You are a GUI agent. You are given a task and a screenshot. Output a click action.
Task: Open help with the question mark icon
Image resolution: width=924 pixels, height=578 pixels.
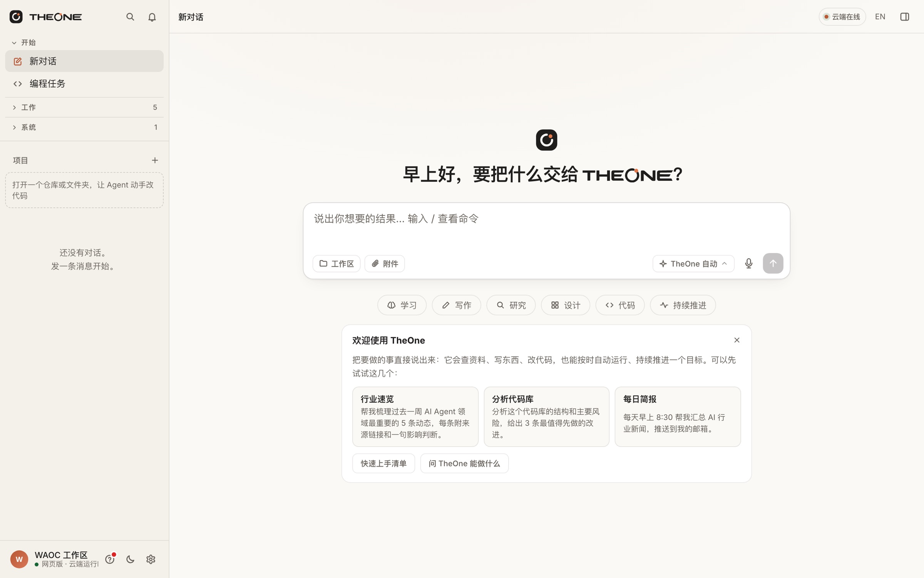coord(110,559)
